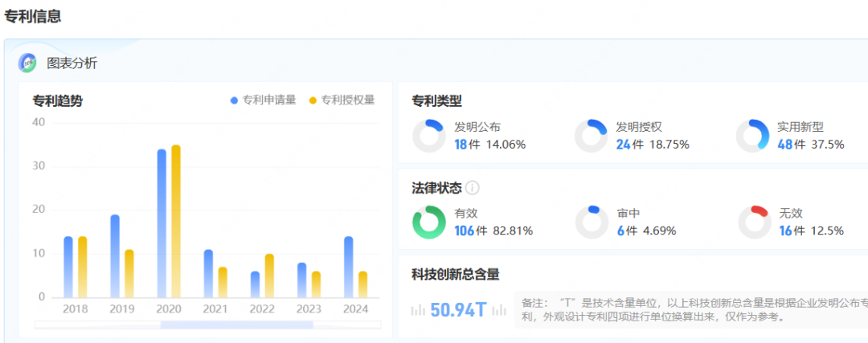Click the 2020 blue application bar

pos(162,223)
